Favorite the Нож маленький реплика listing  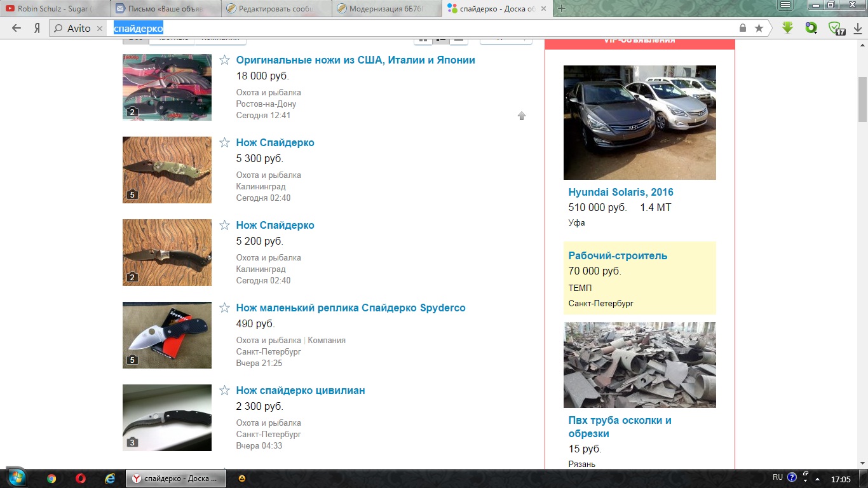[x=224, y=308]
